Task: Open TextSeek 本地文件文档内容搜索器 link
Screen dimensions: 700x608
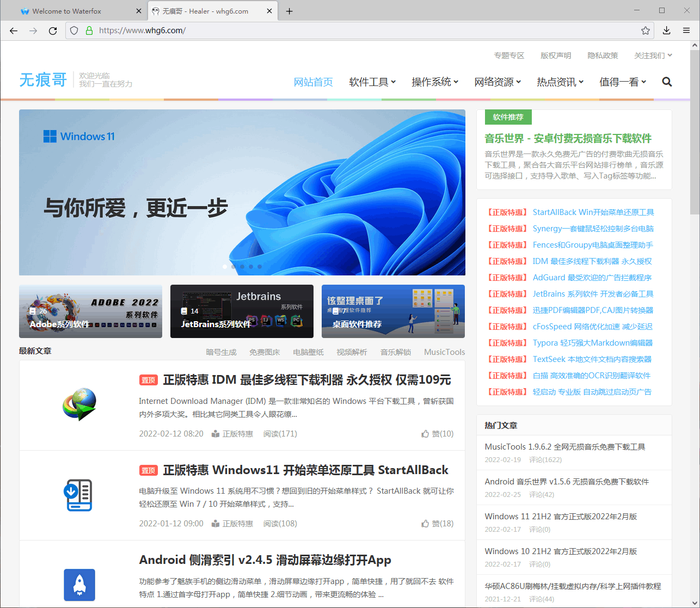Action: coord(592,359)
